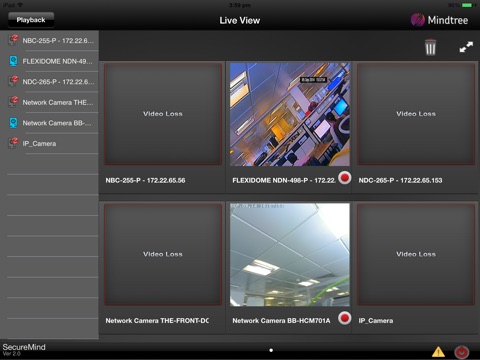Click Network Camera BB icon in sidebar
This screenshot has height=360, width=480.
coord(13,123)
